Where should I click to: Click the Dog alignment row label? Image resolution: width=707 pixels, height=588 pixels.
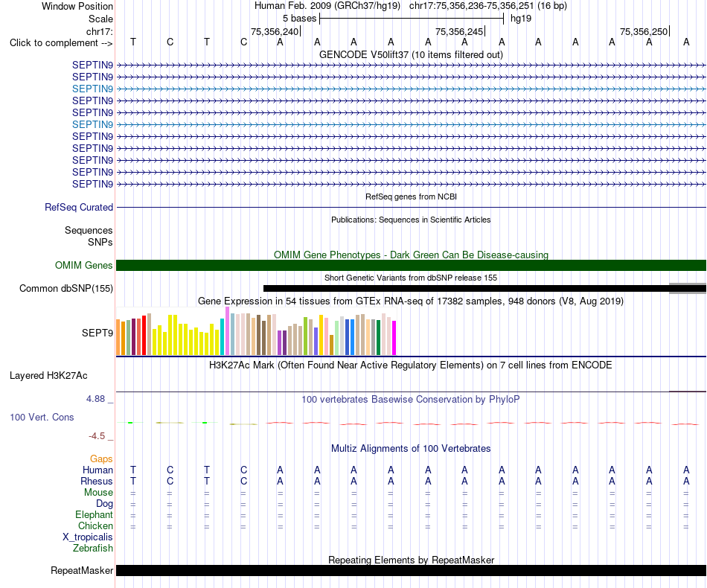tap(104, 504)
